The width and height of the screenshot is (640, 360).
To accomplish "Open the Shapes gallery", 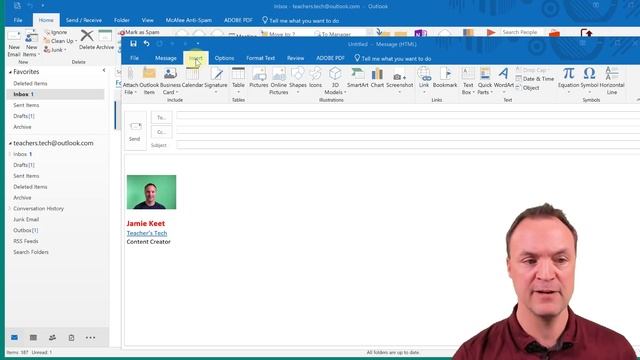I will [x=298, y=80].
